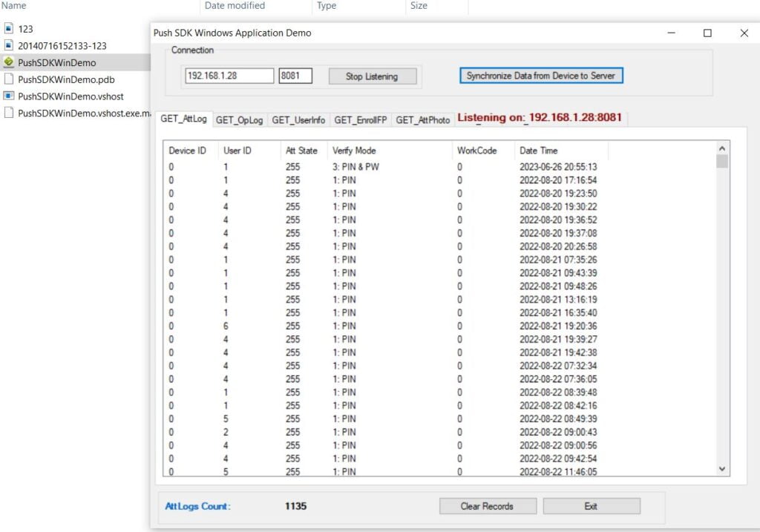Viewport: 760px width, 532px height.
Task: Maximize the Push SDK demo window
Action: point(707,33)
